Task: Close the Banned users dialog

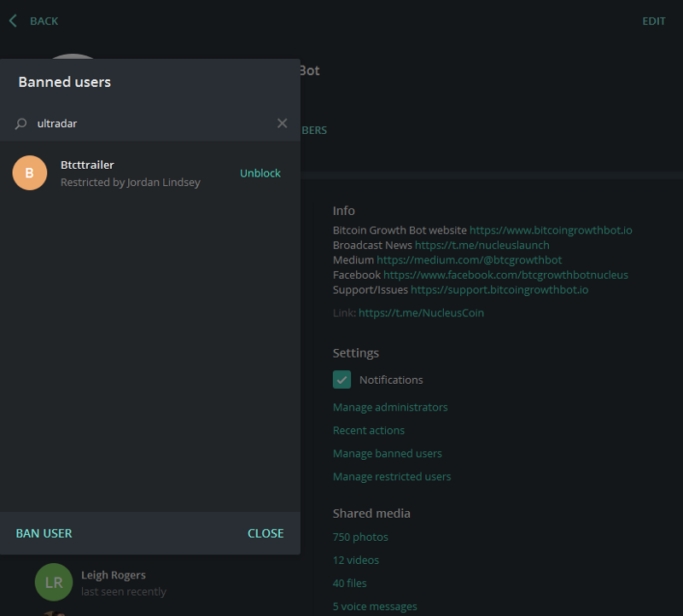Action: click(266, 533)
